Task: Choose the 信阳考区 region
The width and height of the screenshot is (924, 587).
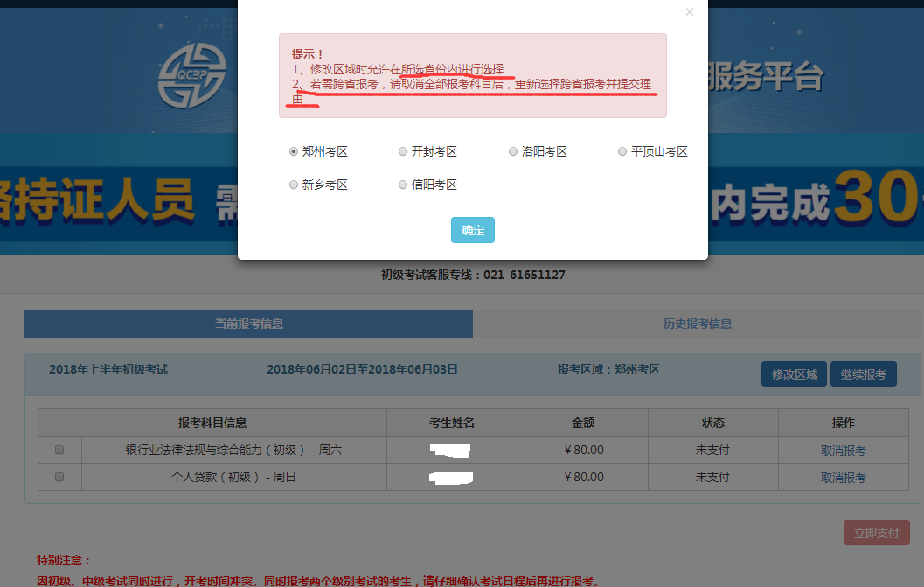Action: pyautogui.click(x=402, y=184)
